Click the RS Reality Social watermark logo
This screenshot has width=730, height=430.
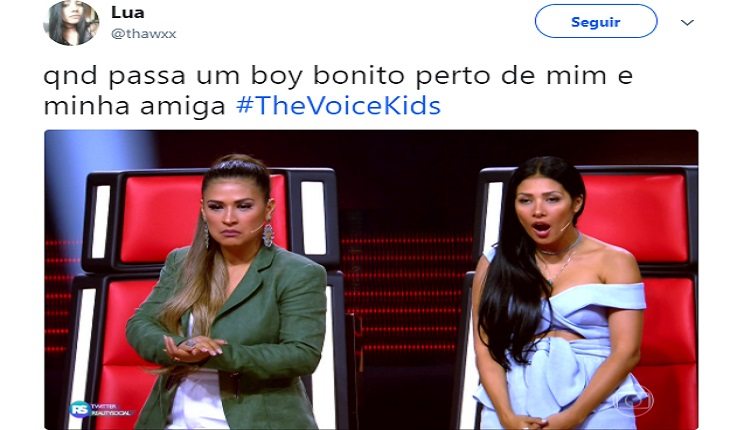[101, 409]
